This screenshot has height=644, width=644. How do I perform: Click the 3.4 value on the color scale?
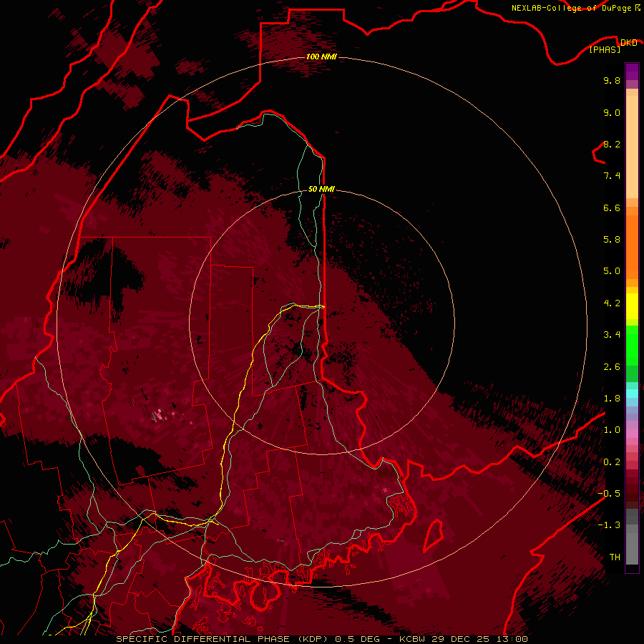coord(612,335)
